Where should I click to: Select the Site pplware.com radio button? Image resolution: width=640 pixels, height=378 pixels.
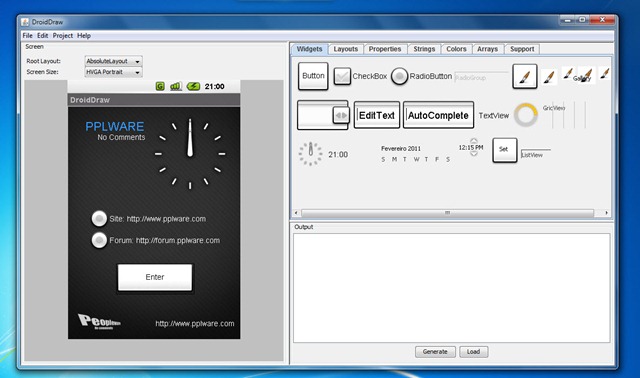[x=99, y=219]
